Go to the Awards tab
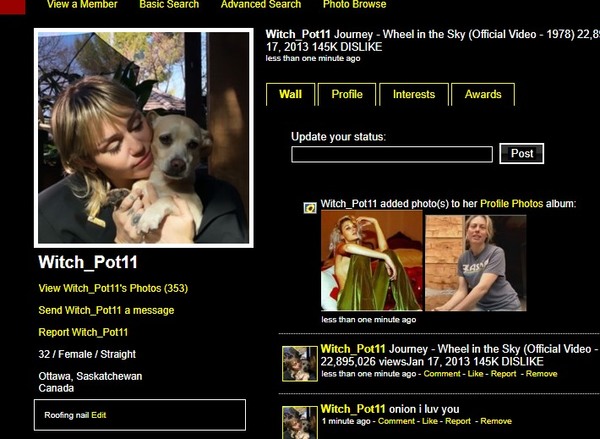 pos(483,95)
